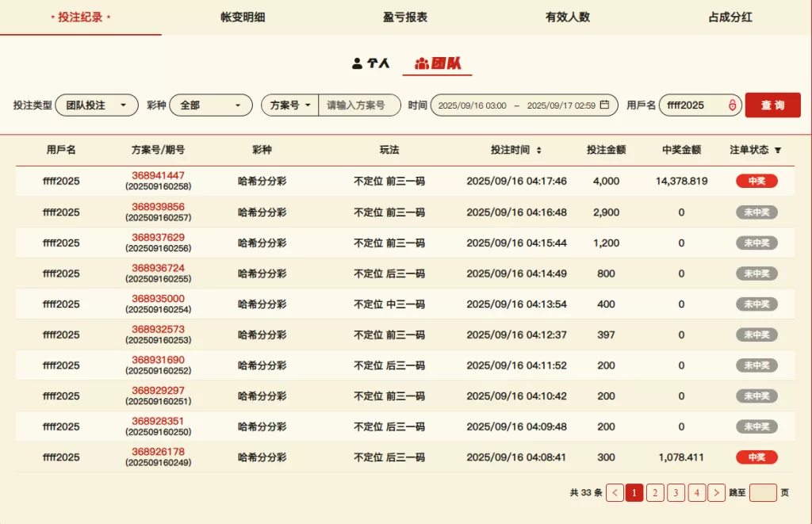This screenshot has width=812, height=524.
Task: Switch to the 个人 personal view
Action: (371, 63)
